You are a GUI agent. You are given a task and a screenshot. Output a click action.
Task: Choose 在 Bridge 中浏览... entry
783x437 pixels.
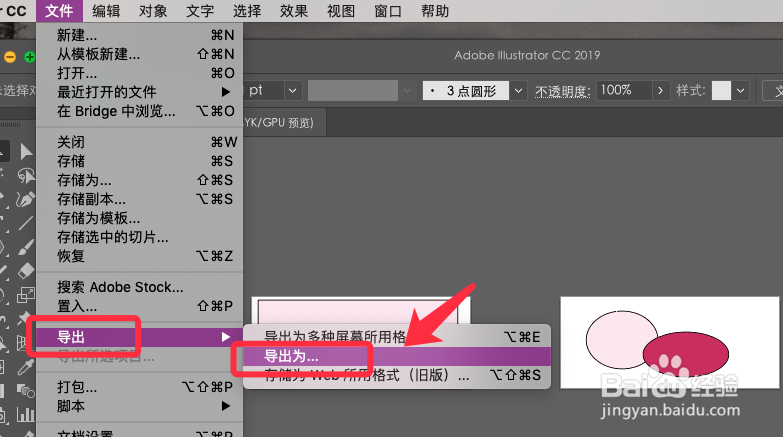coord(139,111)
